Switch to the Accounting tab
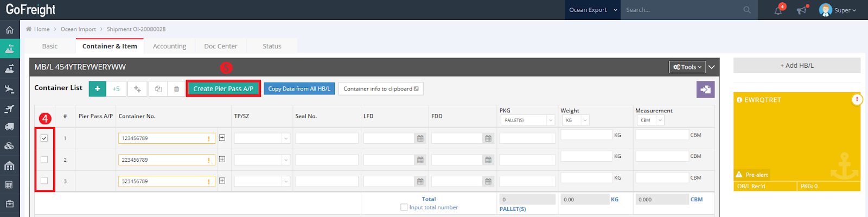The width and height of the screenshot is (868, 217). [x=169, y=47]
